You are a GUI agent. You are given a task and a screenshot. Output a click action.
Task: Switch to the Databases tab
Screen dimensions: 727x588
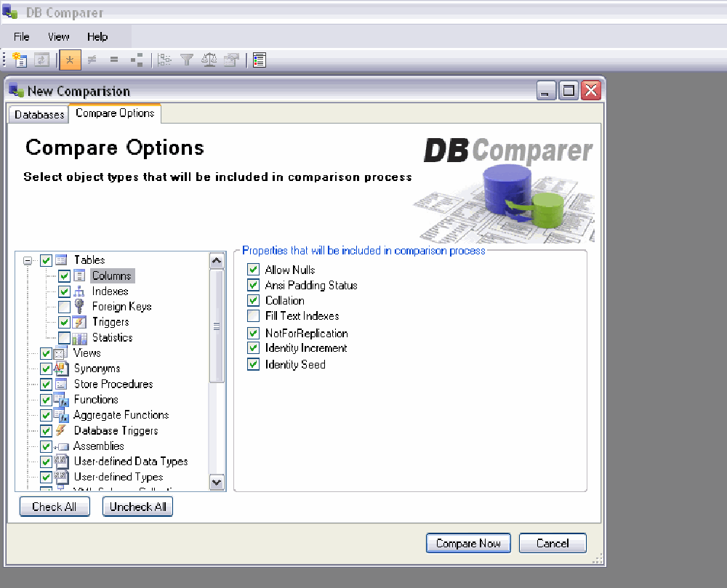click(39, 114)
